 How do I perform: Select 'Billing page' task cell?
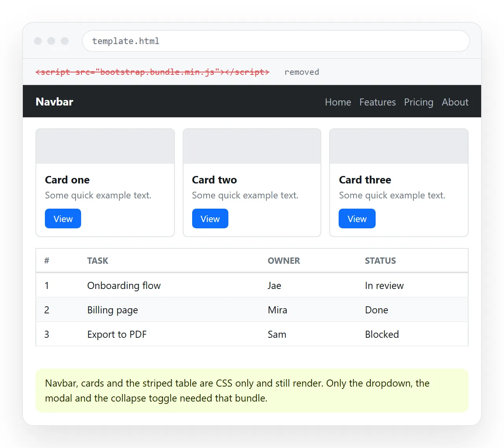(x=113, y=310)
